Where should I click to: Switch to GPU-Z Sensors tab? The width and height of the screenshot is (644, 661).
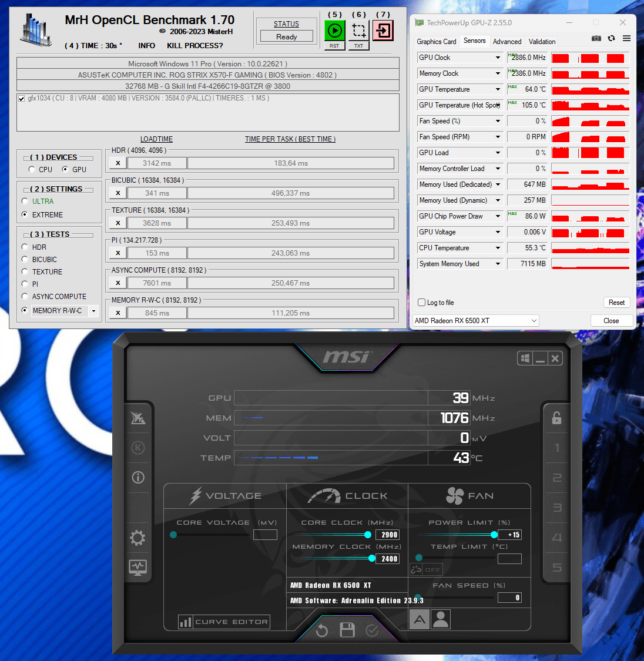475,41
